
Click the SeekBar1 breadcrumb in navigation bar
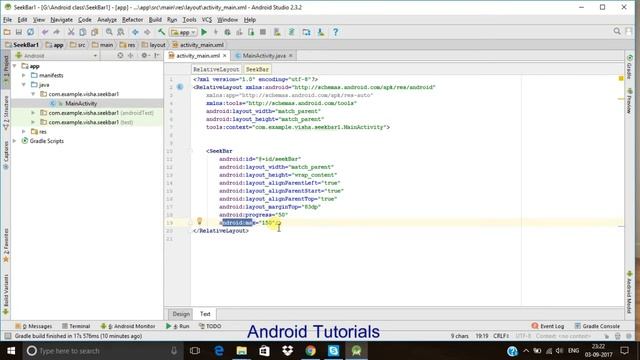pyautogui.click(x=22, y=45)
